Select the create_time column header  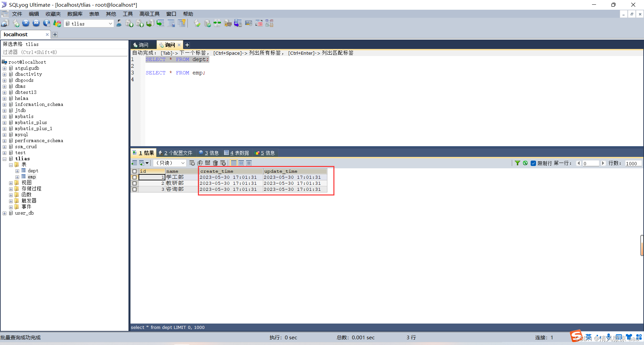(231, 171)
